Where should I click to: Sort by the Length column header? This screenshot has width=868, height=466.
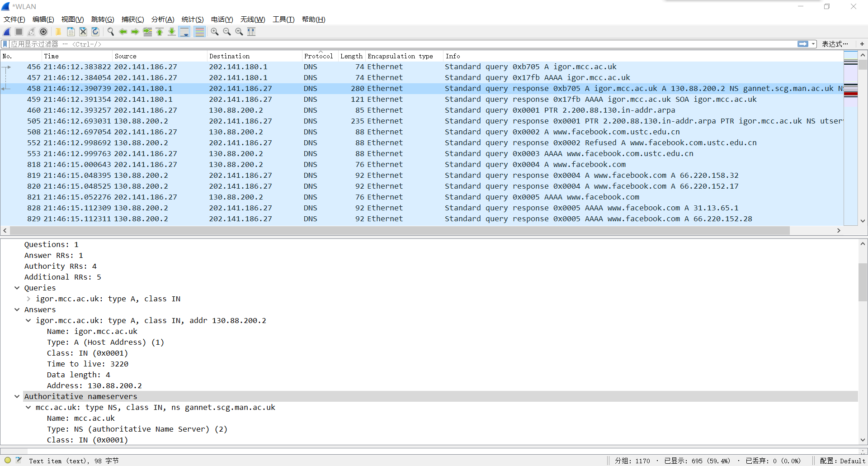(351, 56)
